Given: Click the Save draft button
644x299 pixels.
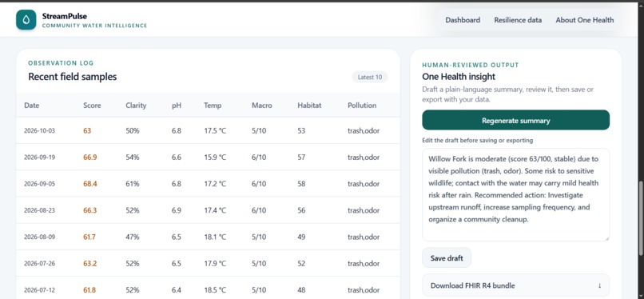Looking at the screenshot, I should tap(447, 258).
